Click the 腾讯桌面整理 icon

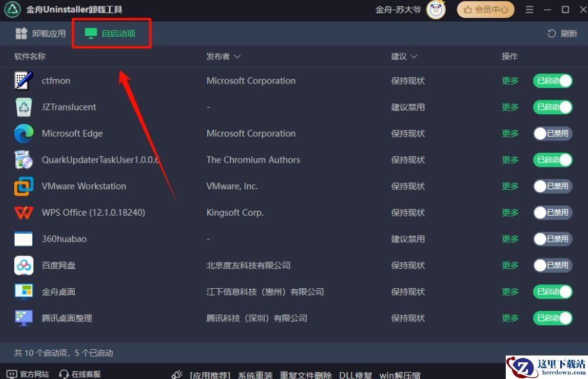coord(23,318)
